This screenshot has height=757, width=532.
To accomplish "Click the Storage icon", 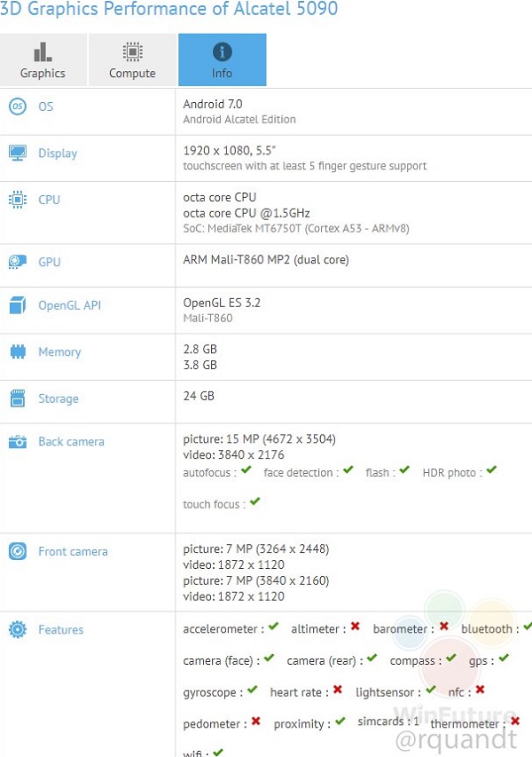I will point(17,398).
